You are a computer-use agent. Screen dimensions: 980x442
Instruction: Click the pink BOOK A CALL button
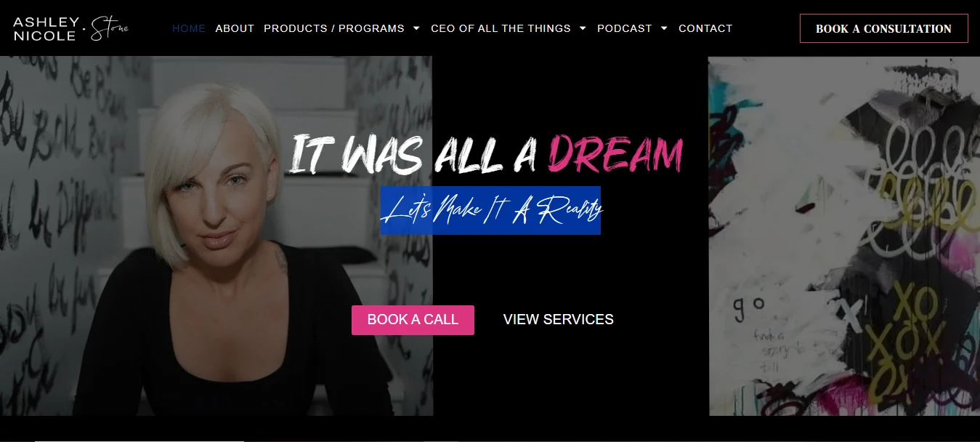413,320
